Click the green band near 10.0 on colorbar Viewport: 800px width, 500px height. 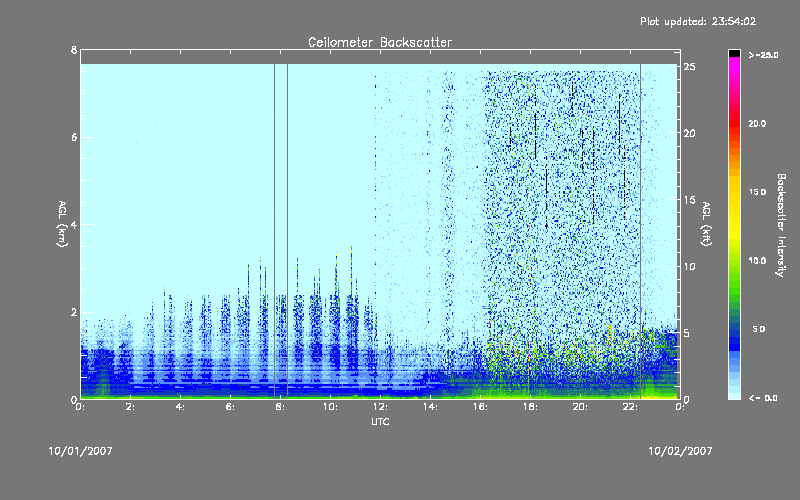click(x=734, y=261)
